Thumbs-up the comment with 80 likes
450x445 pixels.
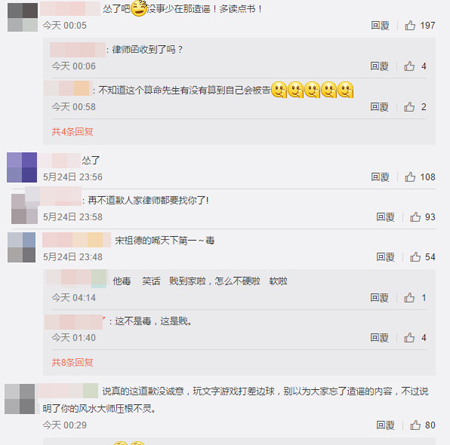click(415, 425)
